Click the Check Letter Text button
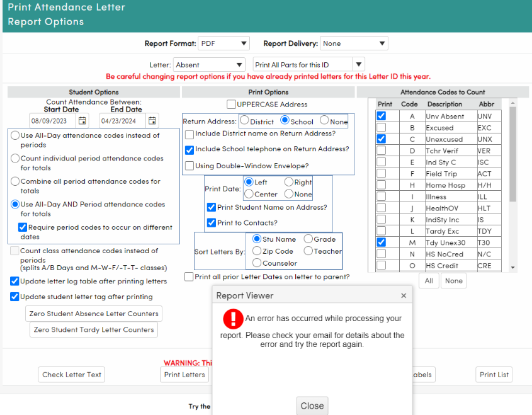Viewport: 532px width, 415px height. (x=72, y=375)
